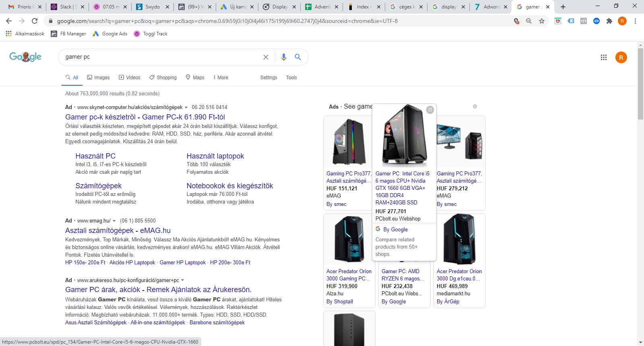This screenshot has height=346, width=644.
Task: Close the Adwords tab
Action: point(506,7)
